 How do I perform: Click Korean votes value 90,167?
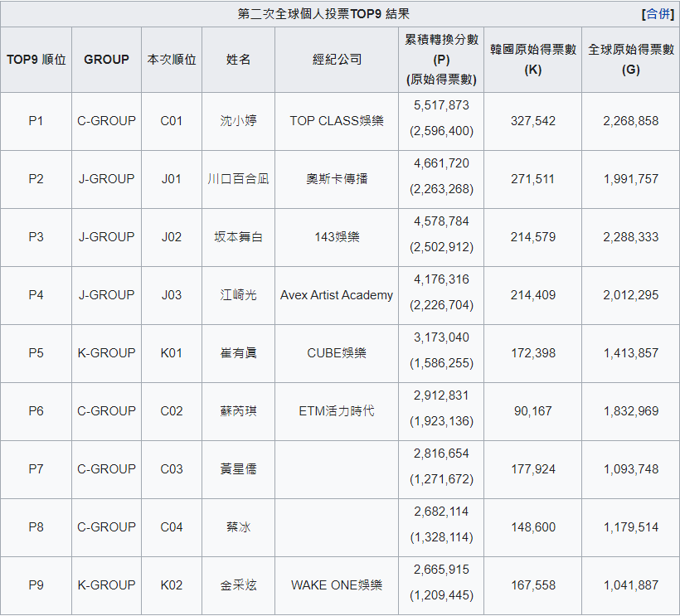(533, 411)
